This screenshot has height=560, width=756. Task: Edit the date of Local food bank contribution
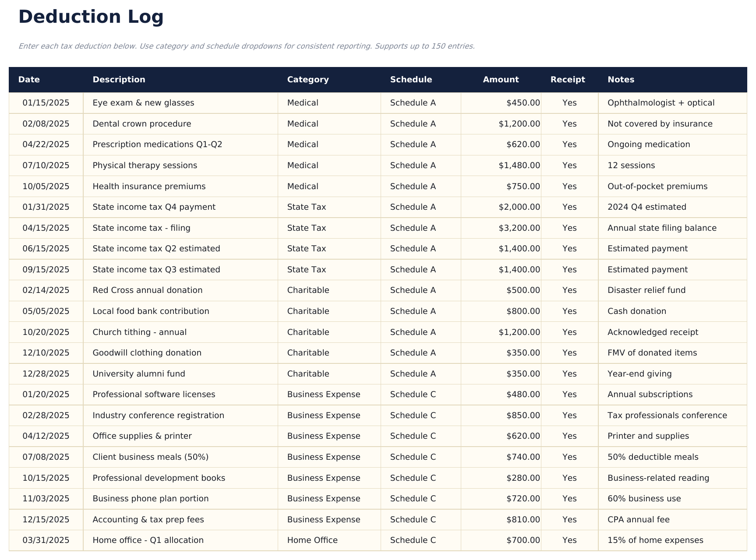(46, 311)
